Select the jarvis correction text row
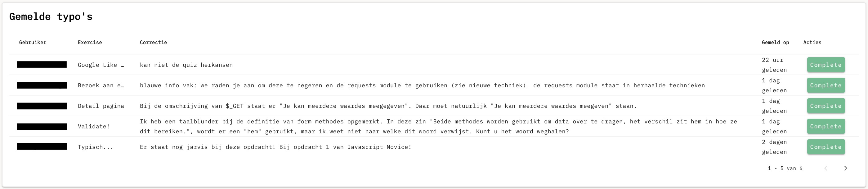Image resolution: width=868 pixels, height=189 pixels. click(275, 147)
